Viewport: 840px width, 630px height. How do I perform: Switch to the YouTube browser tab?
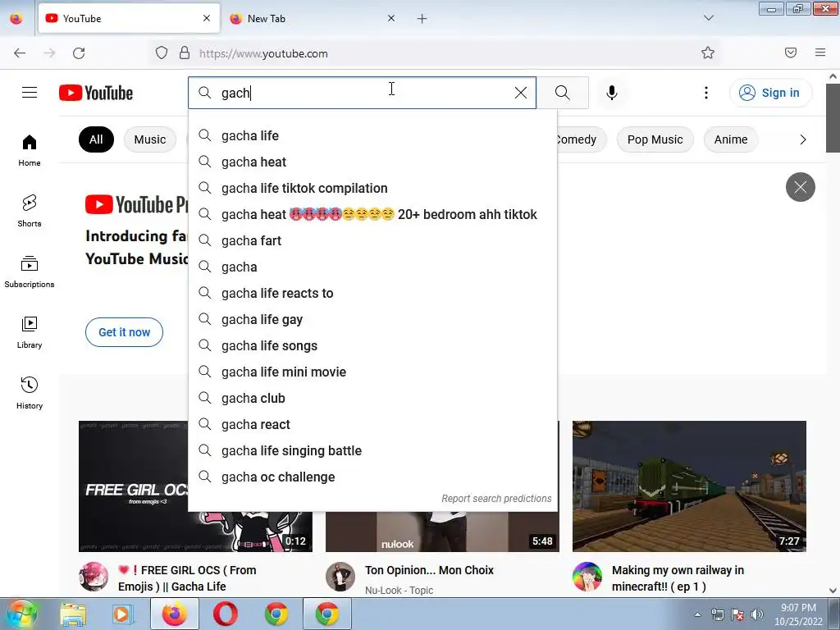click(x=129, y=18)
